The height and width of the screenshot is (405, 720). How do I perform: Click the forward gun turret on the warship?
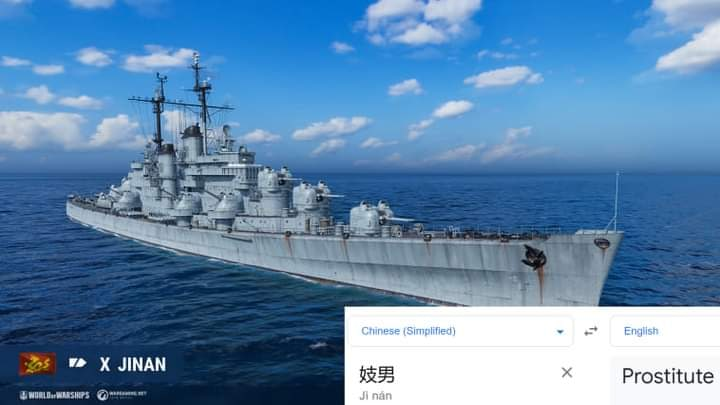[x=372, y=217]
